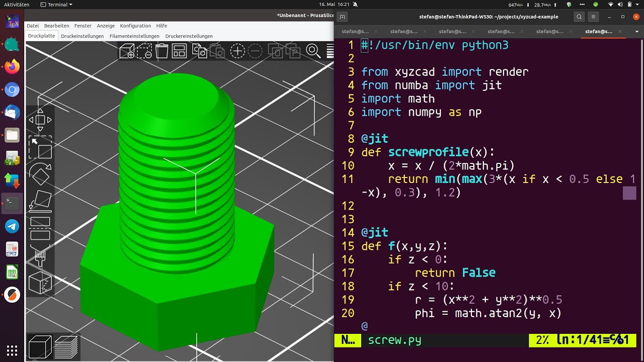Select the Seam painting cube tool
The image size is (644, 362).
pos(40,283)
